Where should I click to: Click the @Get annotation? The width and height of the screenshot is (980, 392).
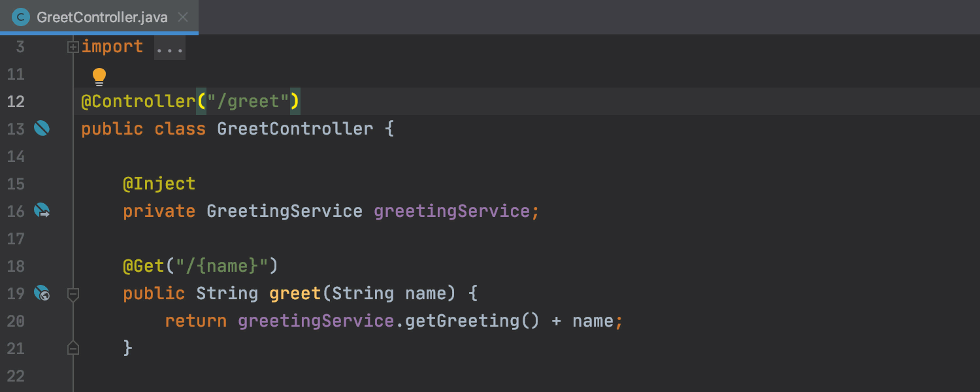[144, 266]
